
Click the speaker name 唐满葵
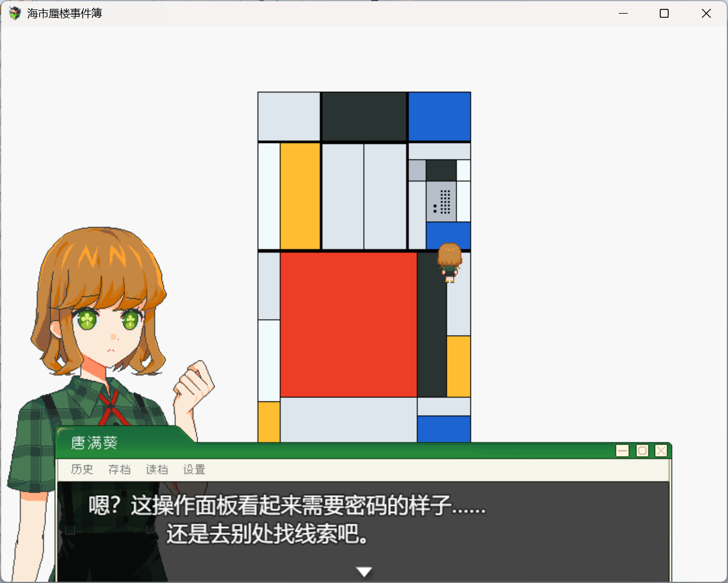[x=94, y=442]
